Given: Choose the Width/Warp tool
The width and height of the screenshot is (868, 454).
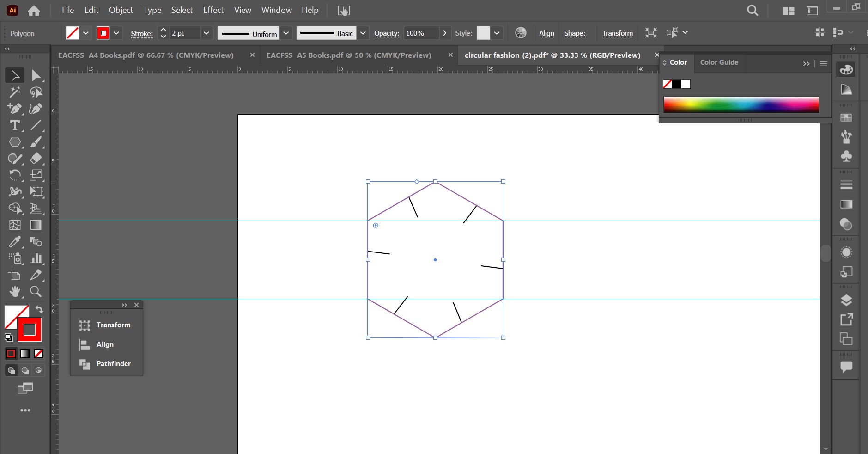Looking at the screenshot, I should click(x=15, y=192).
